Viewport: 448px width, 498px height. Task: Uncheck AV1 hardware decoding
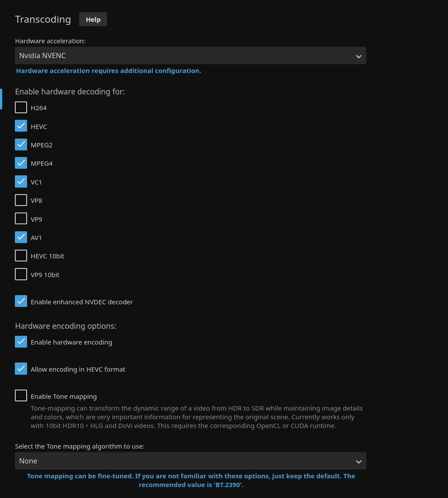(x=21, y=237)
